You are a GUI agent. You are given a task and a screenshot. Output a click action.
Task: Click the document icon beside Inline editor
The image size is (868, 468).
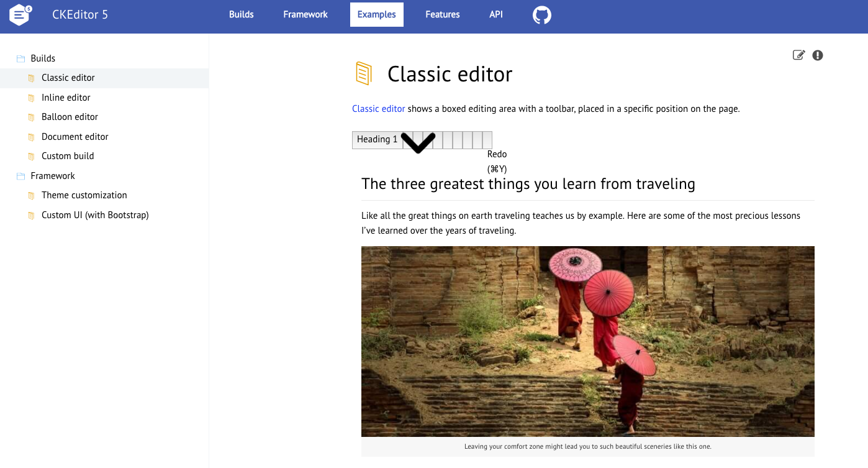coord(32,97)
